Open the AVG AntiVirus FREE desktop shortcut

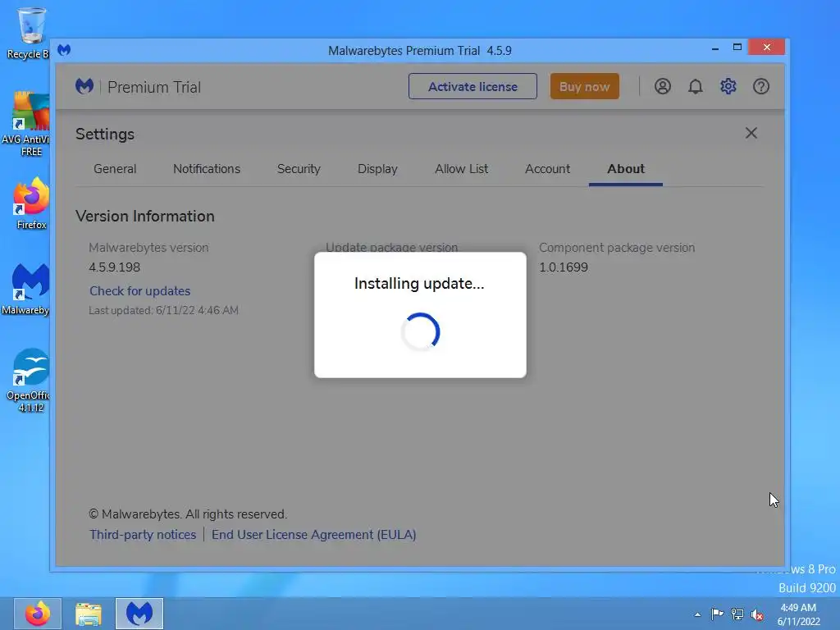click(27, 124)
